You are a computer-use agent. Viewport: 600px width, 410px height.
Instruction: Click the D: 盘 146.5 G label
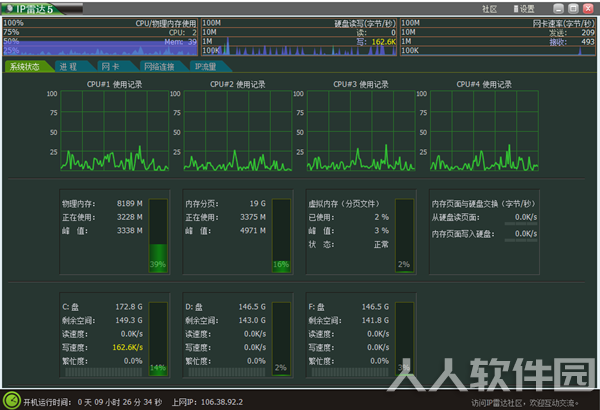coord(225,307)
